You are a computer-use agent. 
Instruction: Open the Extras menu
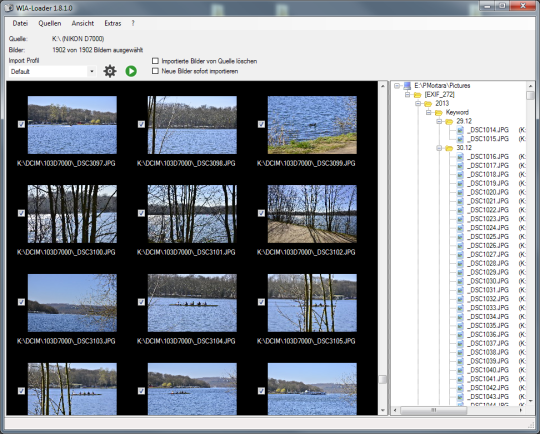tap(113, 23)
